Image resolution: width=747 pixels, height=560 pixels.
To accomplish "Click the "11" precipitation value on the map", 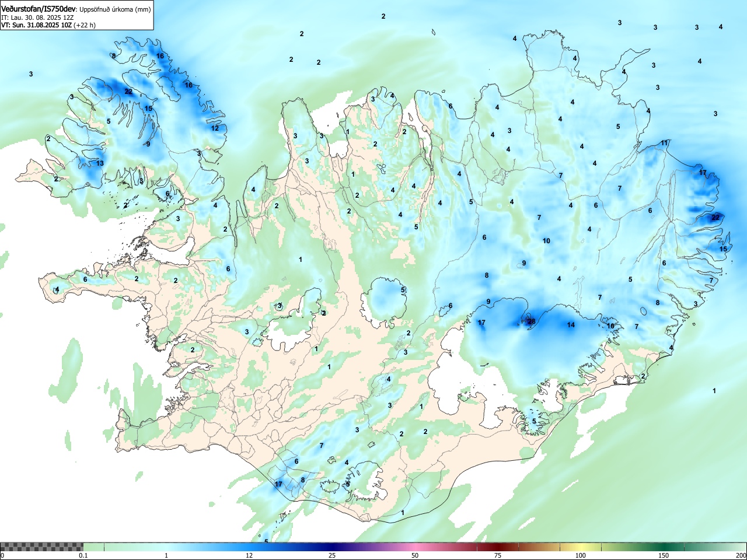I will [x=664, y=143].
